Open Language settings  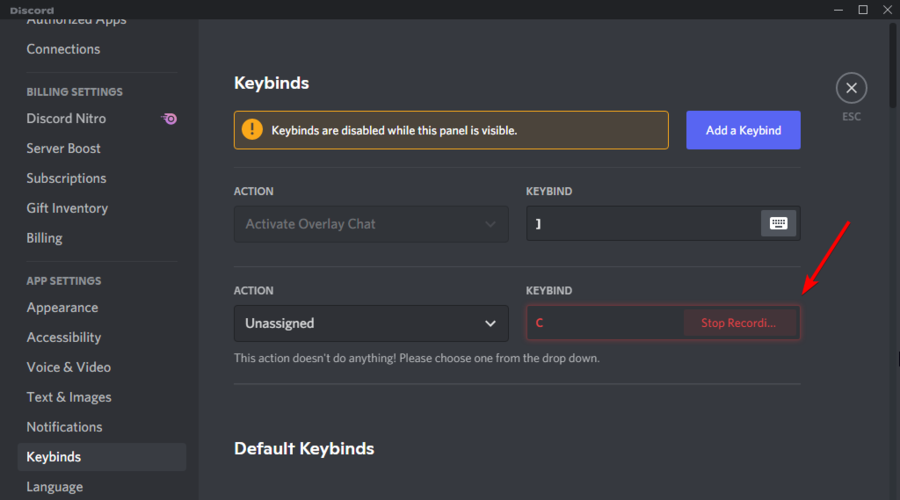click(x=55, y=487)
